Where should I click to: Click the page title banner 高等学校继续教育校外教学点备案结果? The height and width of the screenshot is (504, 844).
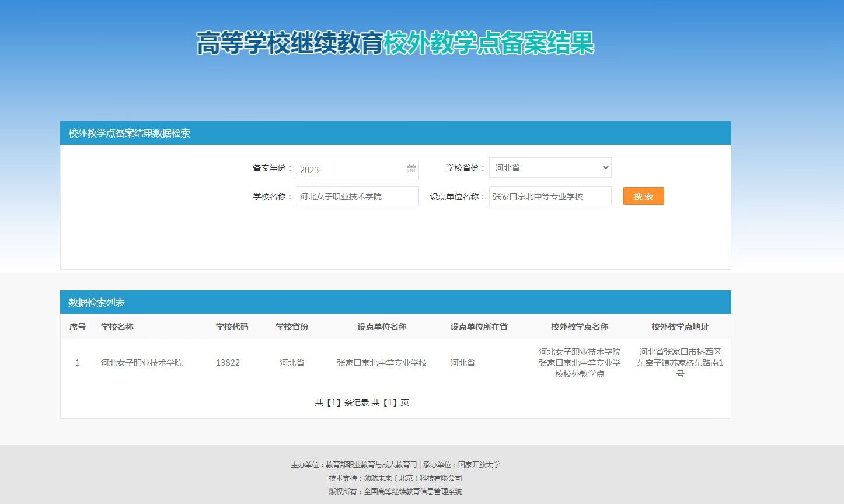click(x=395, y=43)
